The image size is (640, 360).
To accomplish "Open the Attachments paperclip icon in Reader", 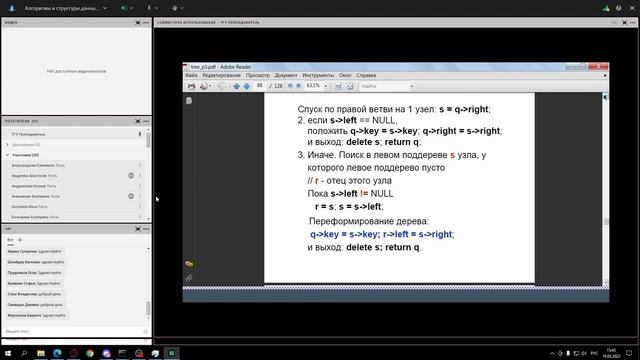I will [x=189, y=278].
